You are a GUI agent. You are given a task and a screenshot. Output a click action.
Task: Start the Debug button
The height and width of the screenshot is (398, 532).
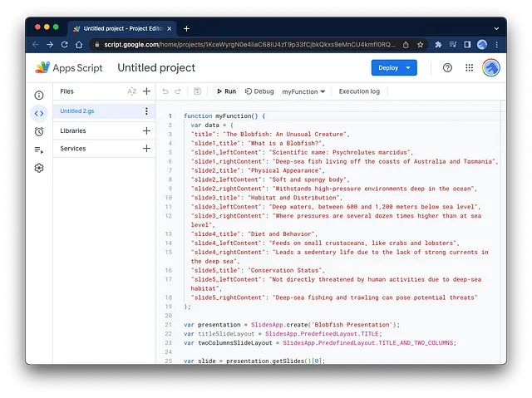259,91
